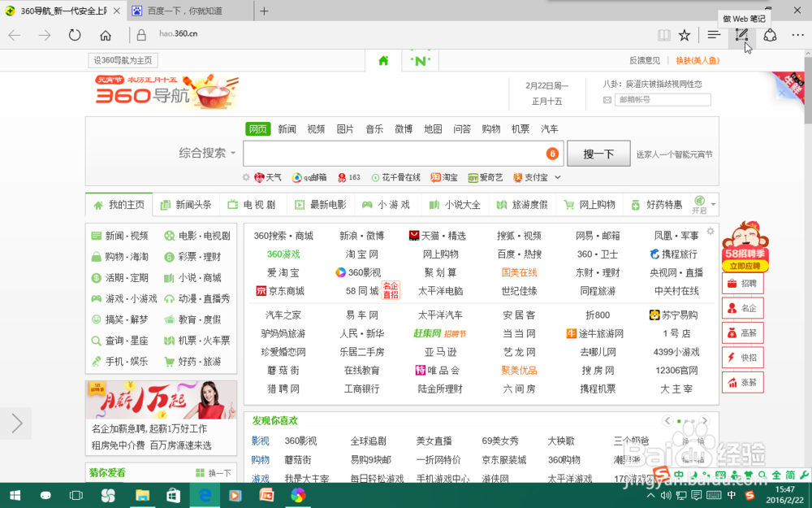Open the 360影视 link with logo
812x508 pixels.
click(x=358, y=272)
